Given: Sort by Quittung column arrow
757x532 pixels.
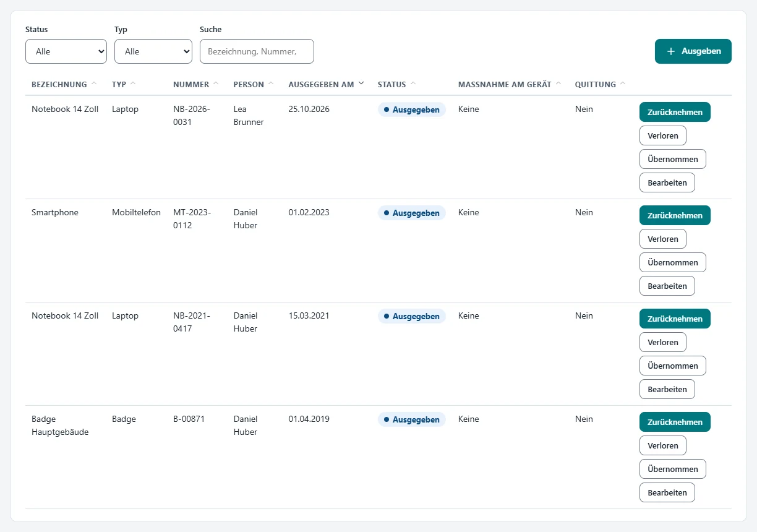Looking at the screenshot, I should pyautogui.click(x=623, y=84).
